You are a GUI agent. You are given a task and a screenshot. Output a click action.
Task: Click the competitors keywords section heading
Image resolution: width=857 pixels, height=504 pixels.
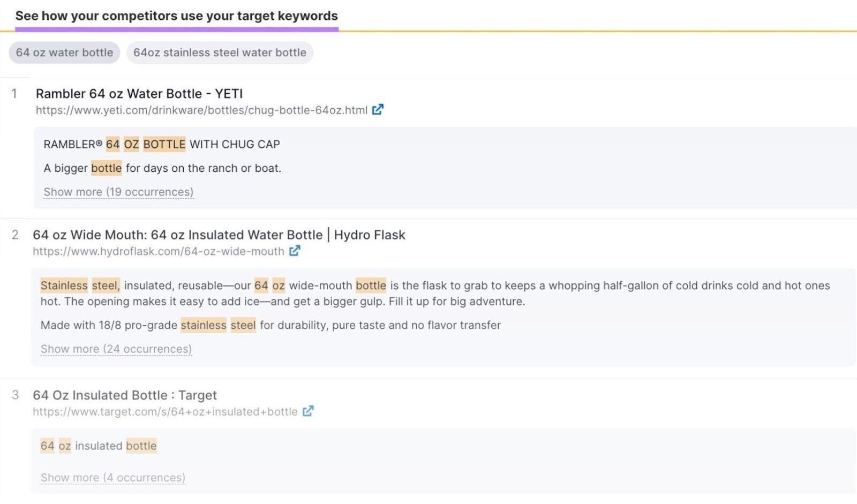tap(177, 16)
